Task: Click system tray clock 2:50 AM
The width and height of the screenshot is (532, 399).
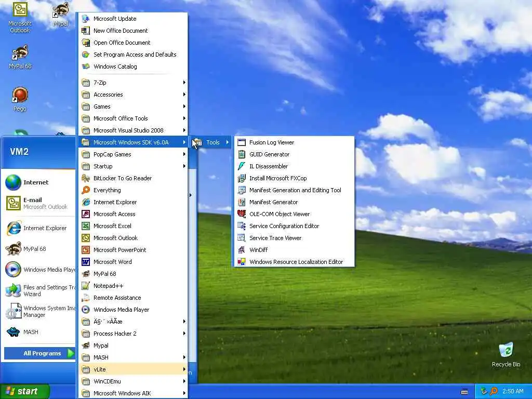Action: [x=513, y=391]
